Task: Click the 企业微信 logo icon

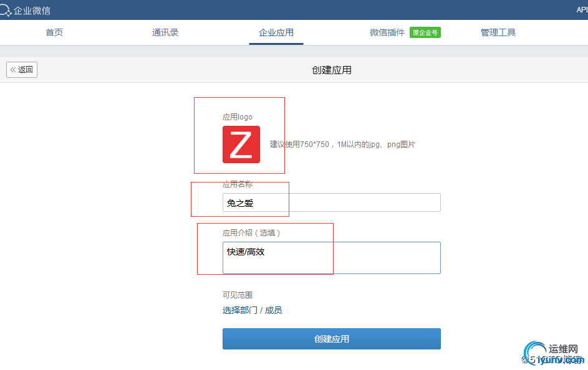Action: point(6,10)
